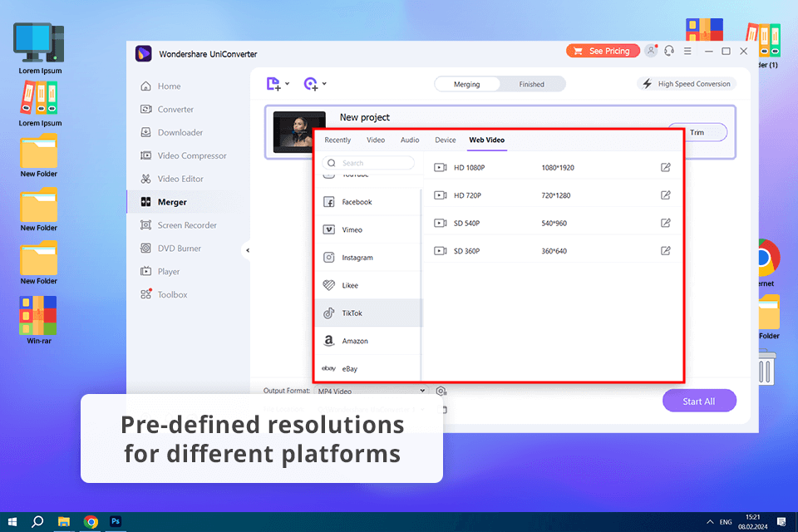The image size is (798, 532).
Task: Edit the HD 1080P preset settings
Action: tap(666, 167)
